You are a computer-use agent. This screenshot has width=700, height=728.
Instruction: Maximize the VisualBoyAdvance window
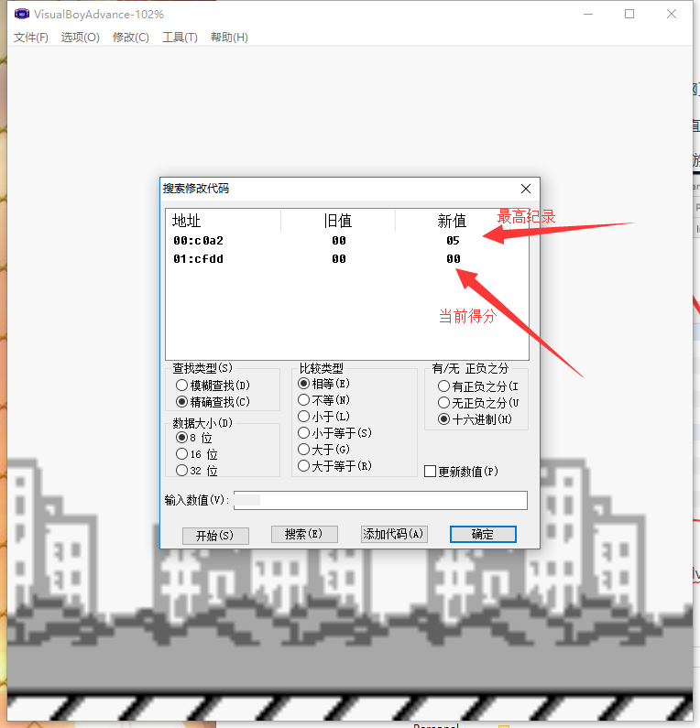[629, 14]
